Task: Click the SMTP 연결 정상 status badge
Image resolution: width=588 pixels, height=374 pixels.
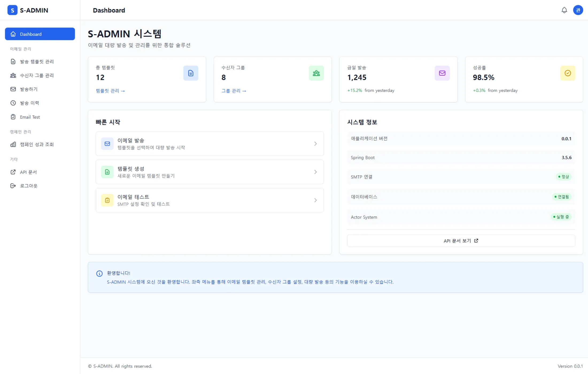Action: click(564, 177)
